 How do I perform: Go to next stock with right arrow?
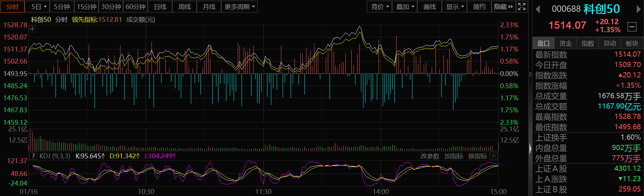[x=638, y=9]
